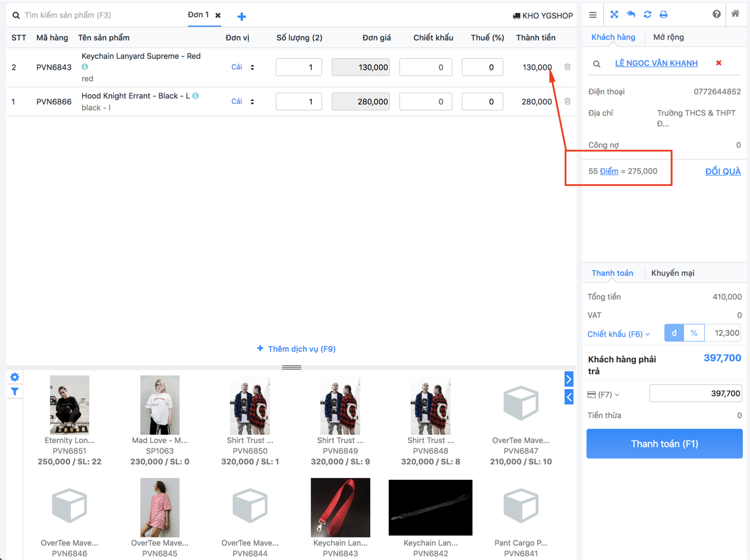Click the ĐỔI QUÀ link
Image resolution: width=750 pixels, height=560 pixels.
coord(723,171)
